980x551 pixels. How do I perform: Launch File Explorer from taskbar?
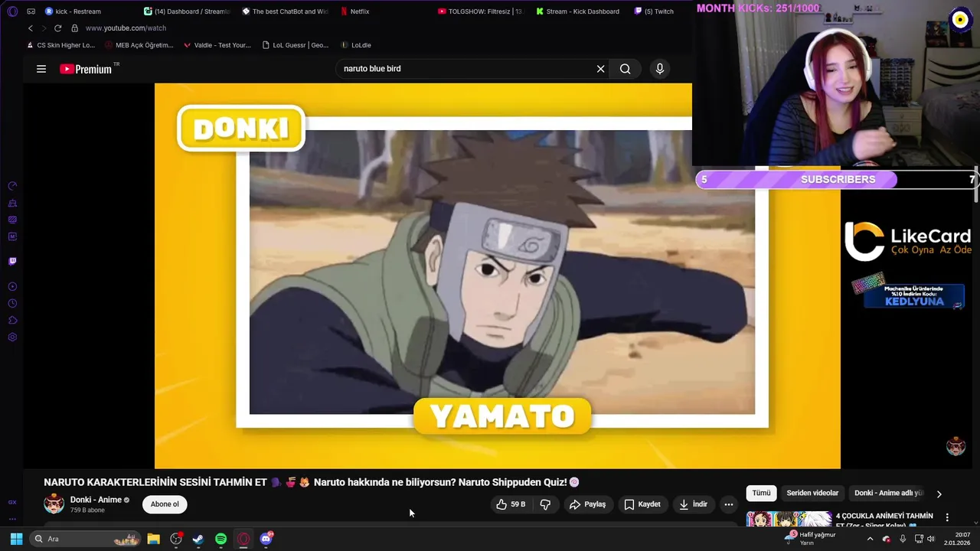pyautogui.click(x=153, y=539)
